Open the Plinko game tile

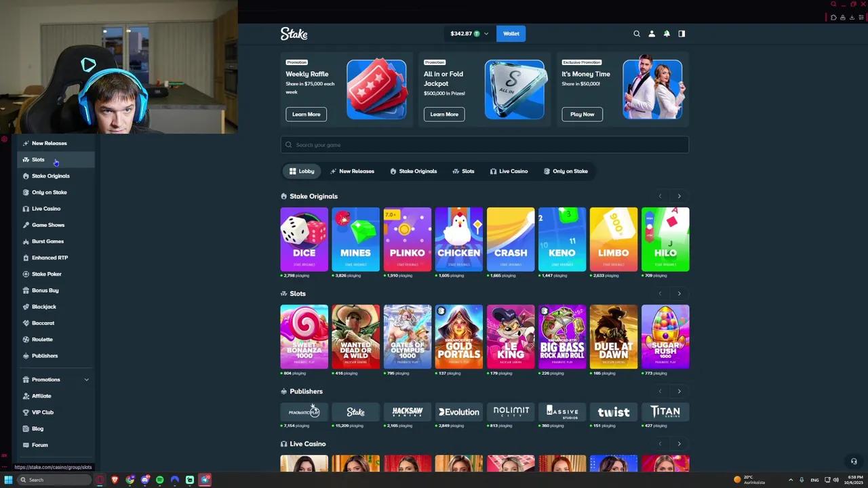click(408, 239)
